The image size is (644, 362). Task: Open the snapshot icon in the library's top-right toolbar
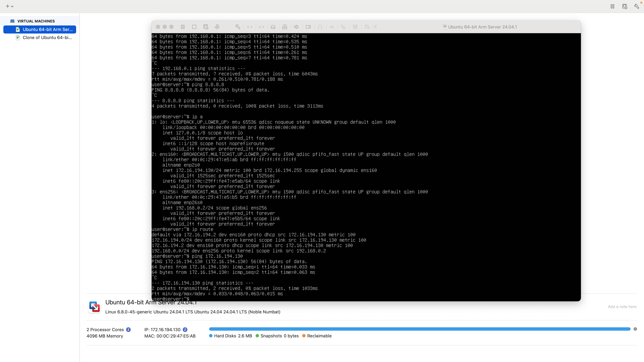coord(625,6)
